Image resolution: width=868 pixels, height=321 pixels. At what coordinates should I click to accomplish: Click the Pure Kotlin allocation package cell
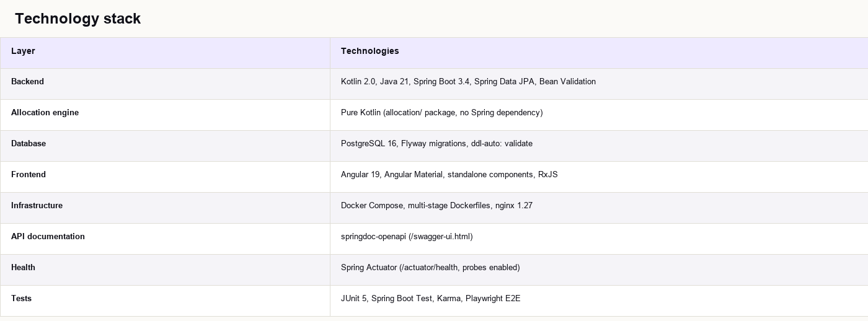click(599, 115)
